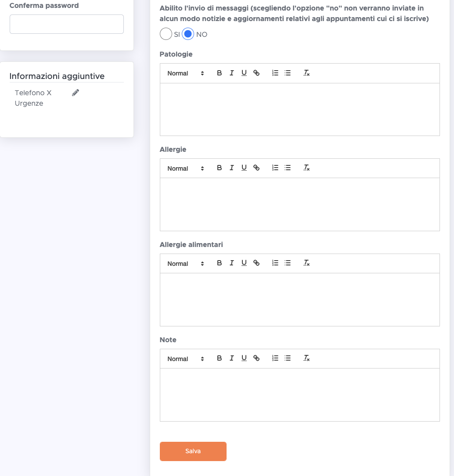Edit Telefono X Urgenze with pencil icon

(76, 93)
